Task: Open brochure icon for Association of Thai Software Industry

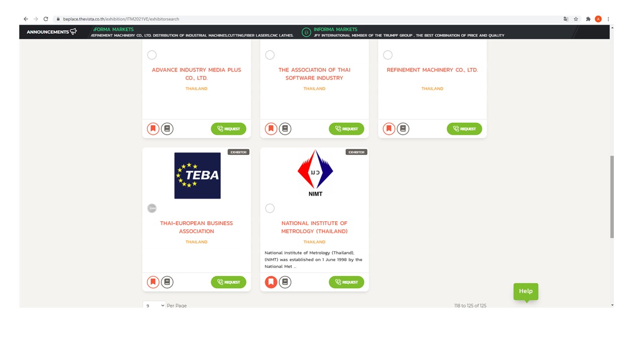Action: coord(285,129)
